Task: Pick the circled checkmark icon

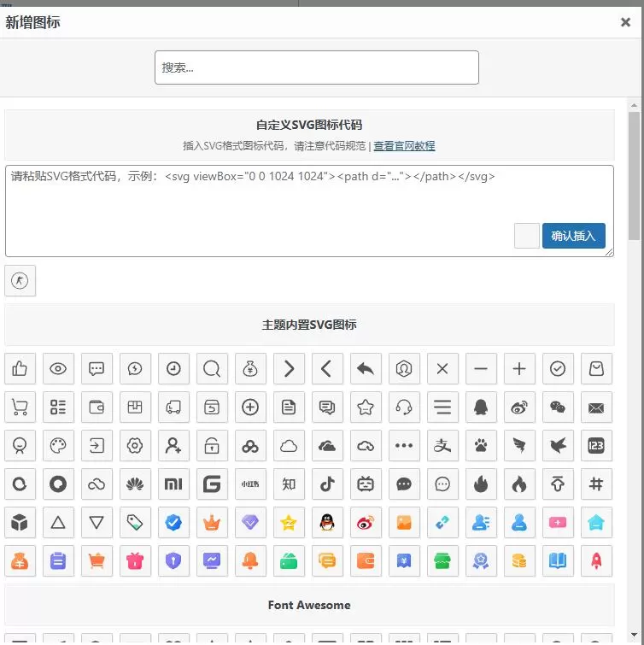Action: (558, 368)
